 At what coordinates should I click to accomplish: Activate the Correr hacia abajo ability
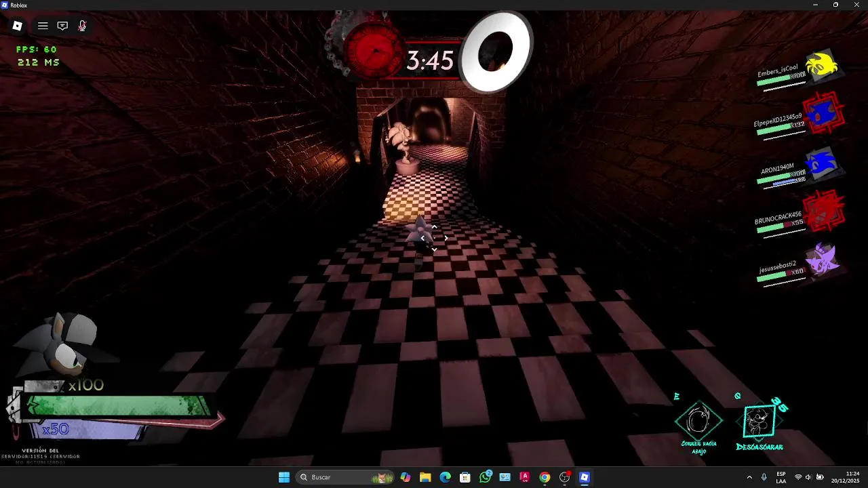[698, 422]
